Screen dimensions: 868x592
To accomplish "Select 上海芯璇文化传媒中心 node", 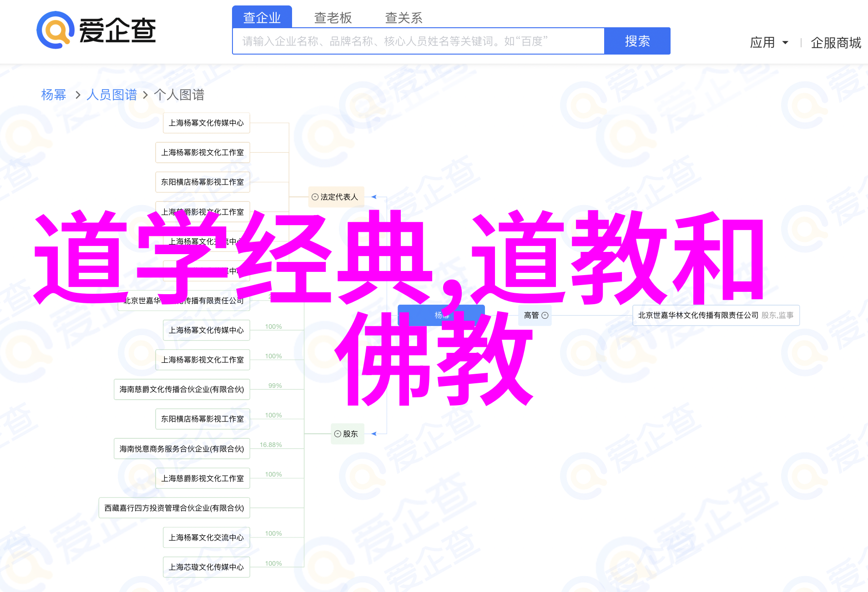I will tap(207, 567).
